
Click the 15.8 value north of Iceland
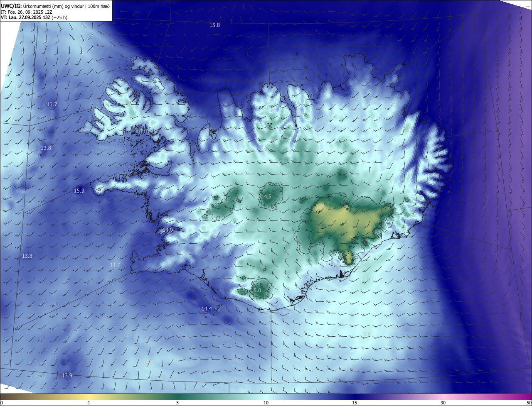[x=214, y=25]
